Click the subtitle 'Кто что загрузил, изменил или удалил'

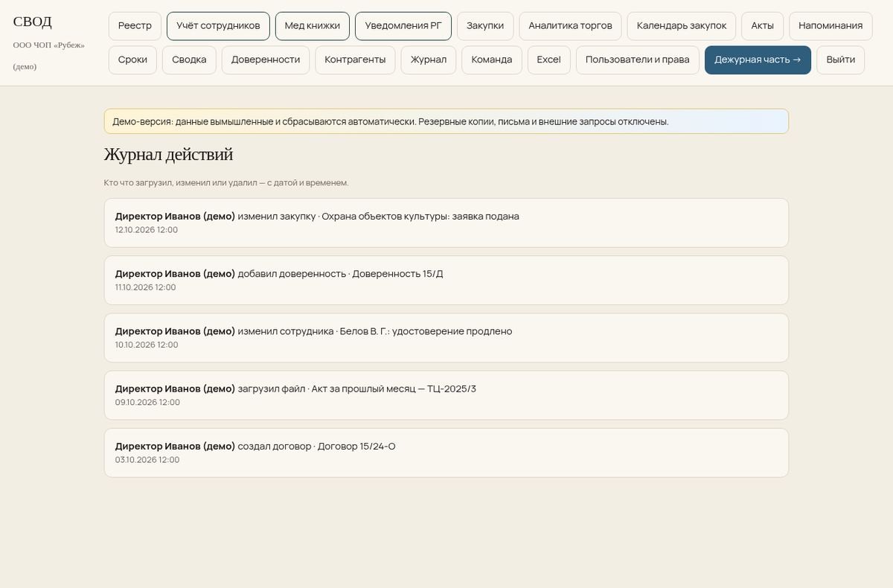coord(226,182)
